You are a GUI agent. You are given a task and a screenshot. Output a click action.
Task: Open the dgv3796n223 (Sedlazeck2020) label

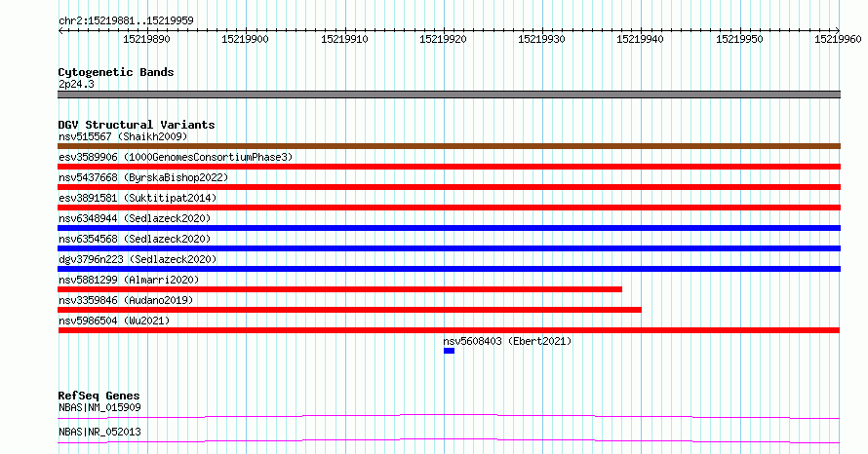(138, 259)
